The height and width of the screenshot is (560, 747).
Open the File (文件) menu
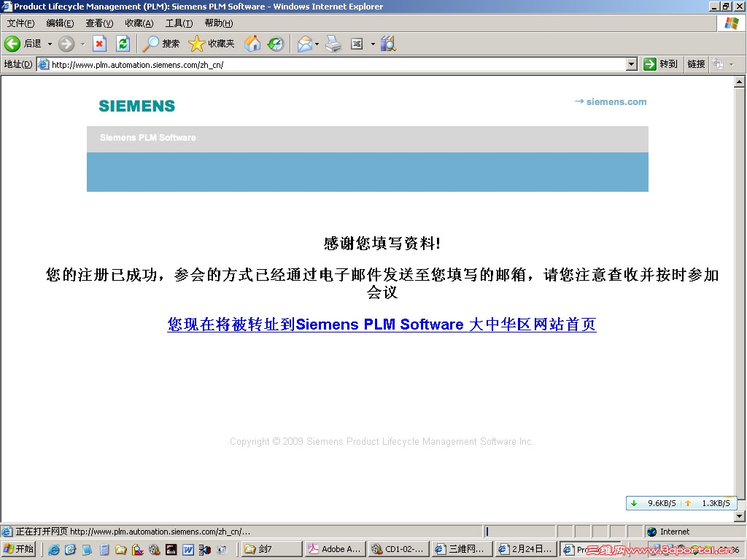point(20,23)
